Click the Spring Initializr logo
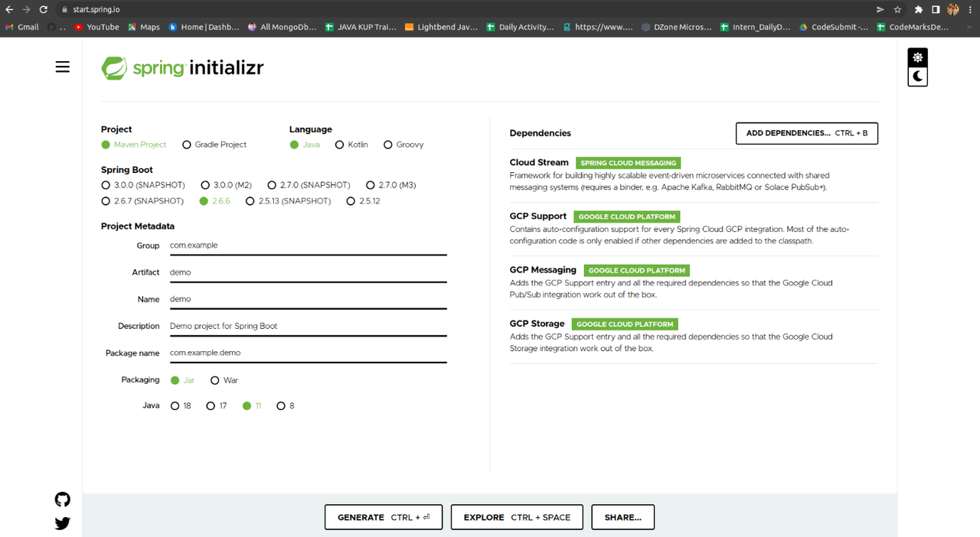The image size is (980, 537). click(182, 68)
